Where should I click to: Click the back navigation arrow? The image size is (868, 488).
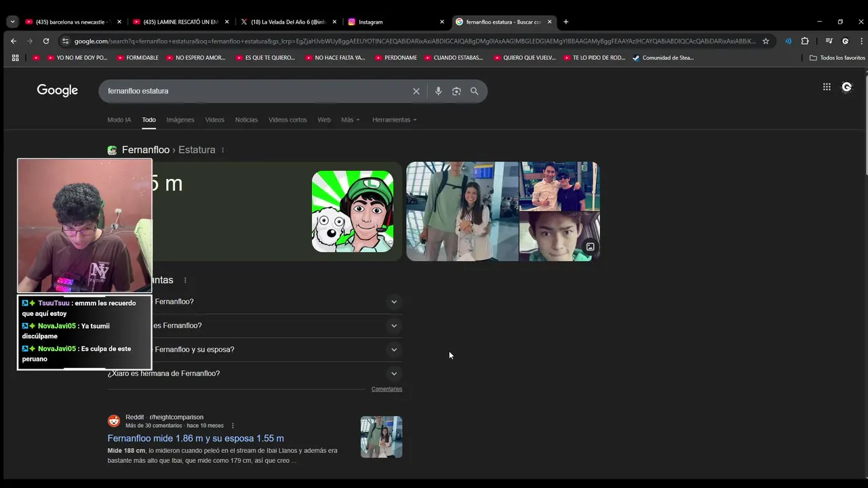[x=14, y=41]
